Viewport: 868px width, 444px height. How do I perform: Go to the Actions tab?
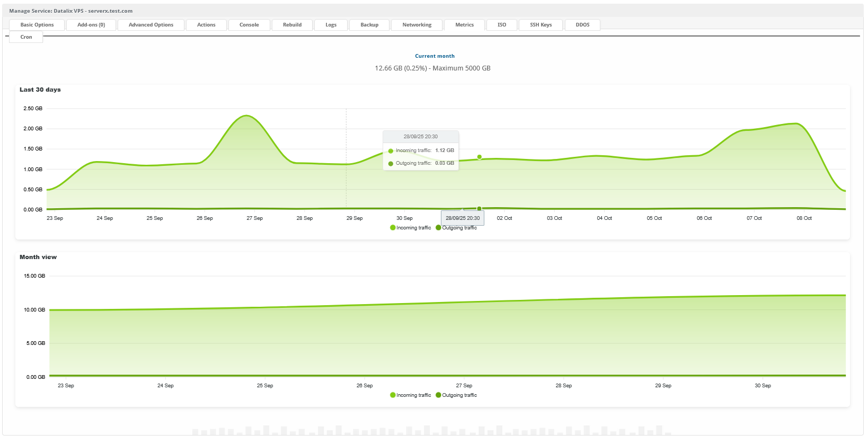[206, 25]
